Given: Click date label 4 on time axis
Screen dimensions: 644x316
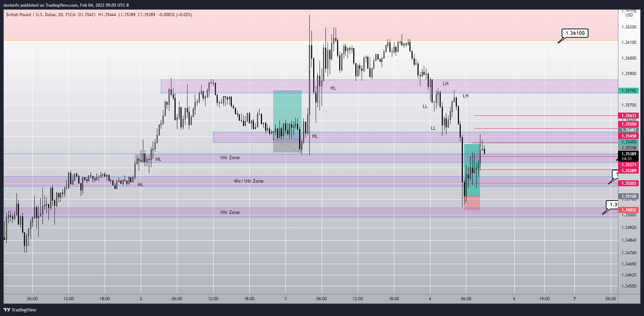Looking at the screenshot, I should 430,299.
